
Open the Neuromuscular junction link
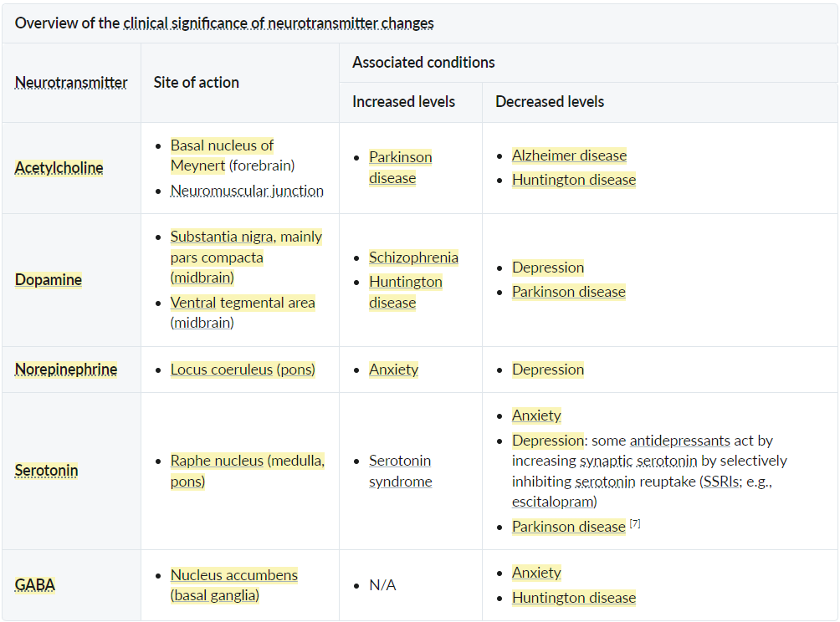click(x=247, y=191)
